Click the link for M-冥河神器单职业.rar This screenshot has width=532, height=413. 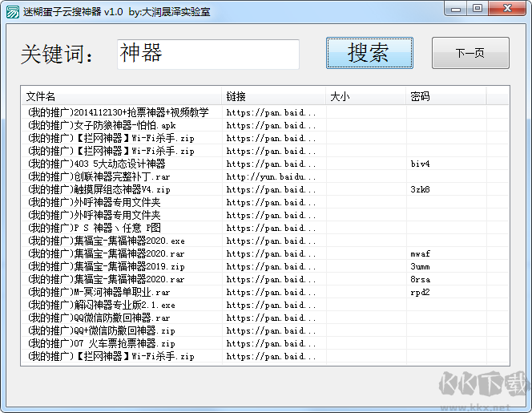271,292
